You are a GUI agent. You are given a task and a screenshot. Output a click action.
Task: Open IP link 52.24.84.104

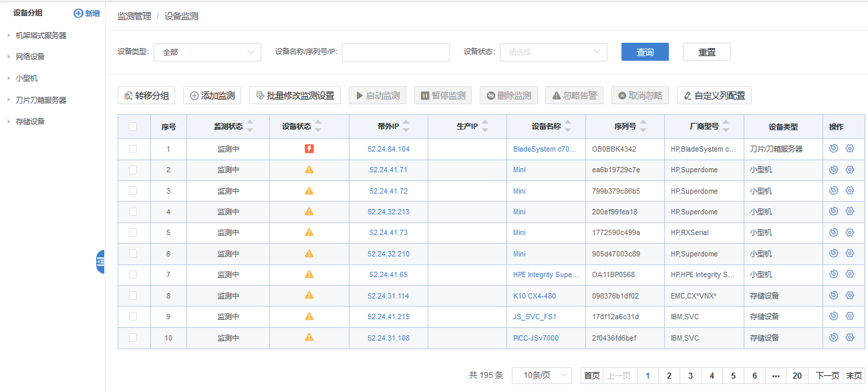[388, 149]
